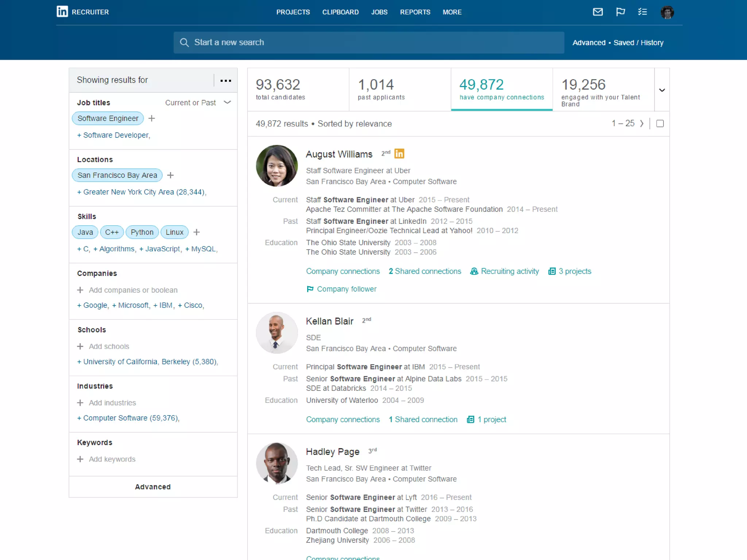Click plus icon next to Add companies

(80, 290)
